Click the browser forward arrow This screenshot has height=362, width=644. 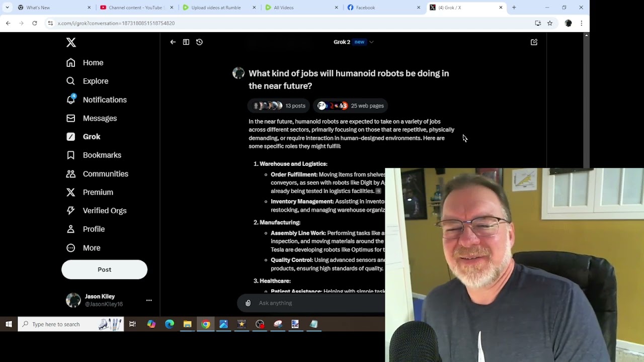(x=21, y=23)
